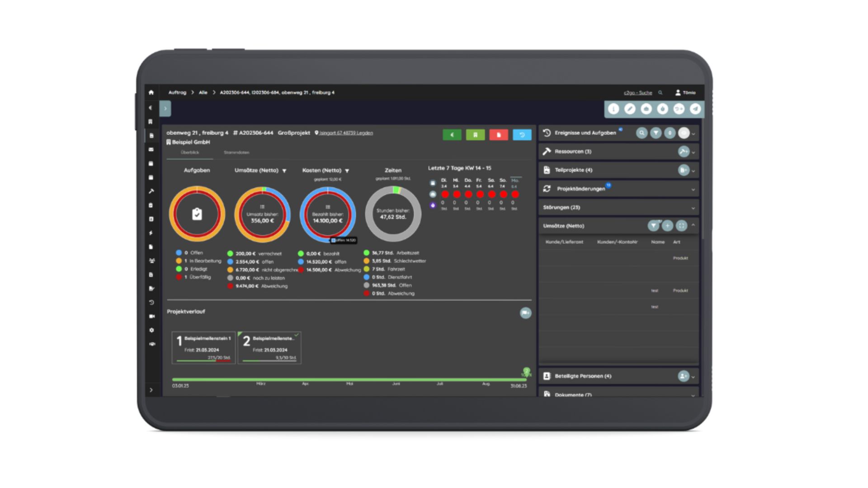Click the Alle breadcrumb item
868x488 pixels.
[x=203, y=93]
